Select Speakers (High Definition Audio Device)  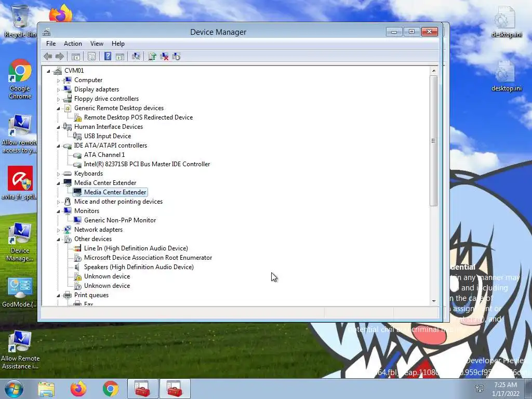tap(139, 267)
